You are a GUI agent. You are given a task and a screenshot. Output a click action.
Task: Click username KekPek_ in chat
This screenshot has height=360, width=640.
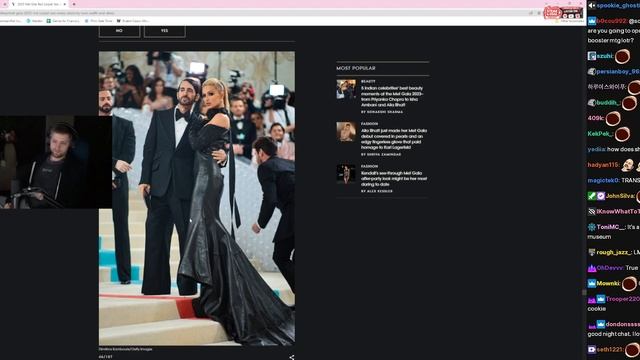coord(600,134)
